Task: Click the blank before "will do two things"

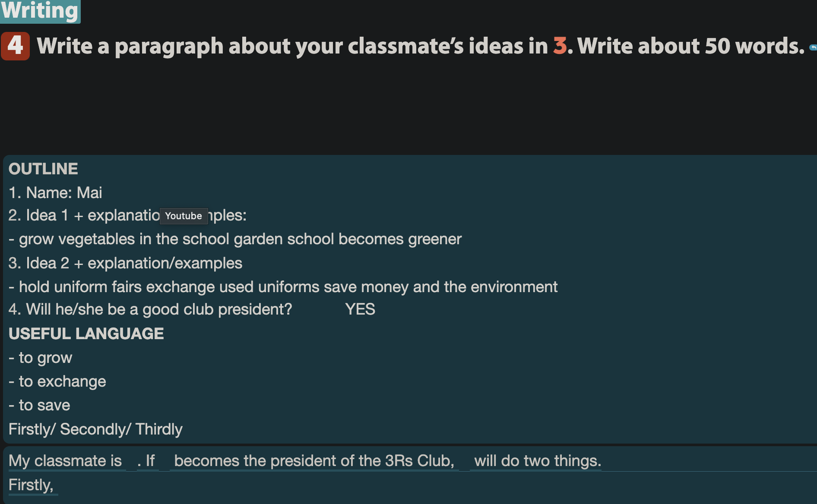Action: point(464,461)
